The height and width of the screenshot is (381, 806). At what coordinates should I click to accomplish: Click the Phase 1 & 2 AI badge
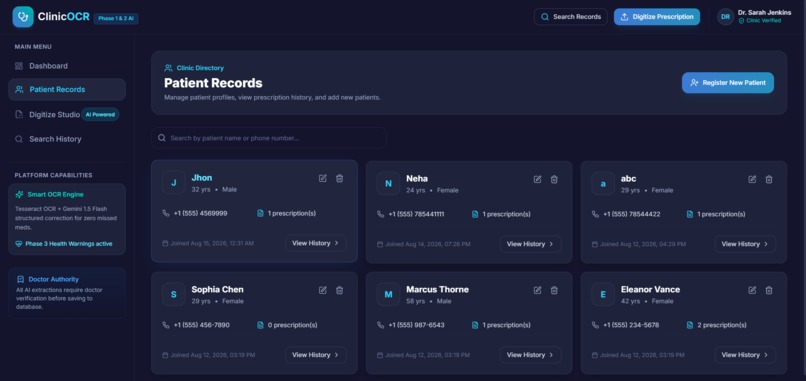click(x=116, y=19)
